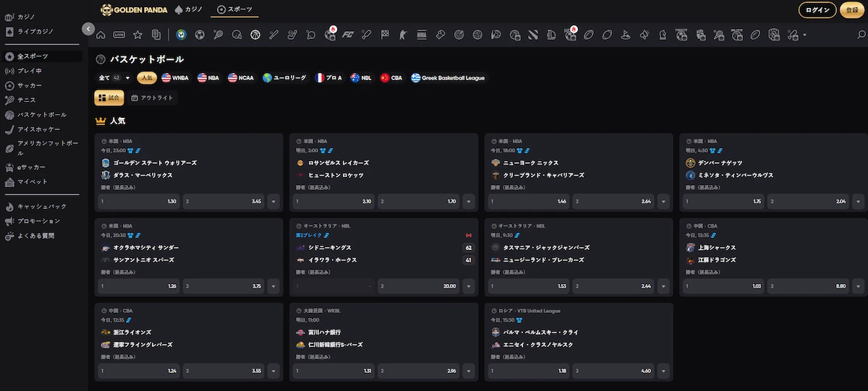868x391 pixels.
Task: Select the MMA sport icon
Action: coord(422,35)
